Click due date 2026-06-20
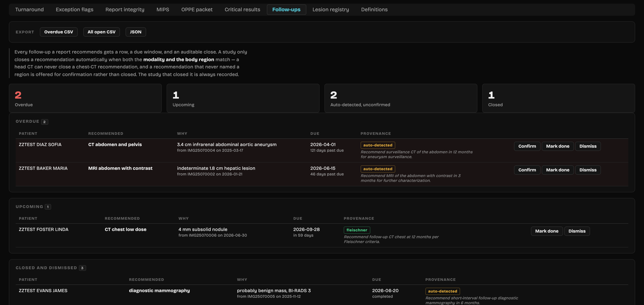The width and height of the screenshot is (644, 305). pos(385,291)
